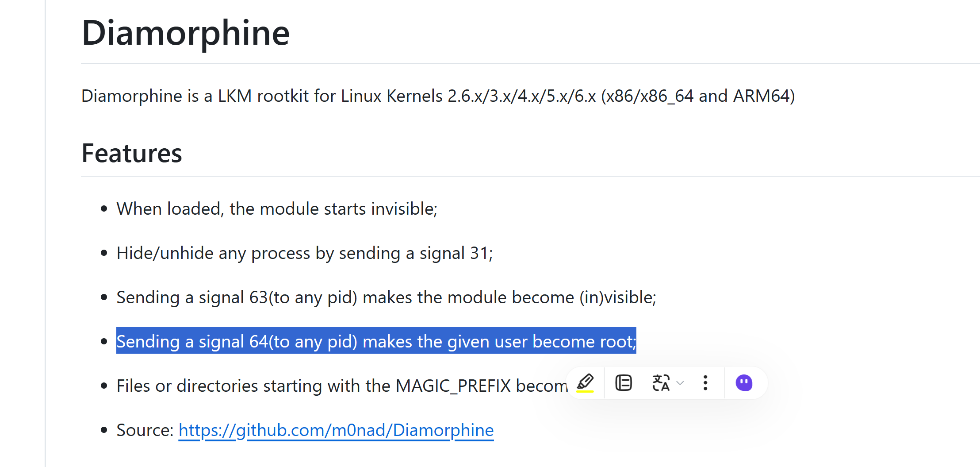Click the highlighted signal 64 sentence
980x467 pixels.
click(376, 341)
